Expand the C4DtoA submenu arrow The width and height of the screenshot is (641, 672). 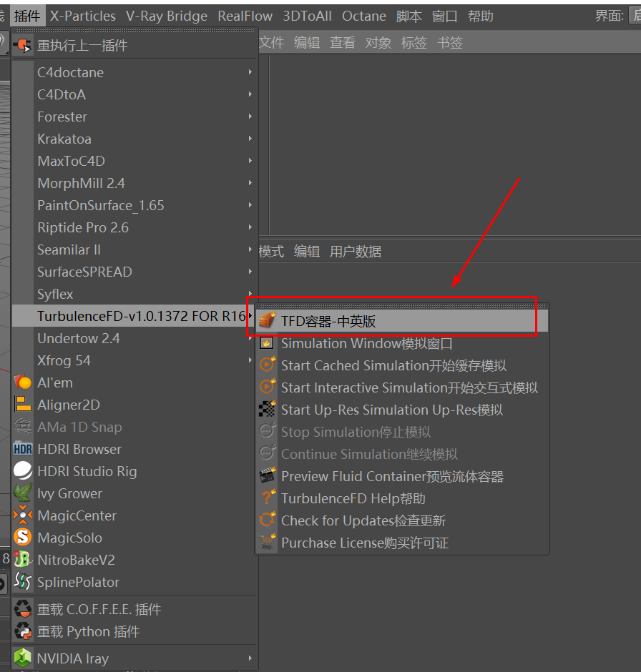coord(250,94)
